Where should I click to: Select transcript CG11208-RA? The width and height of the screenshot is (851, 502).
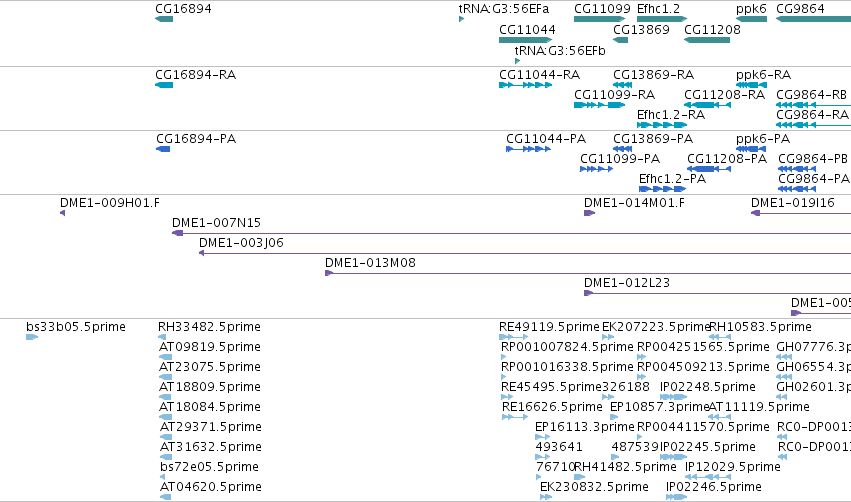725,94
